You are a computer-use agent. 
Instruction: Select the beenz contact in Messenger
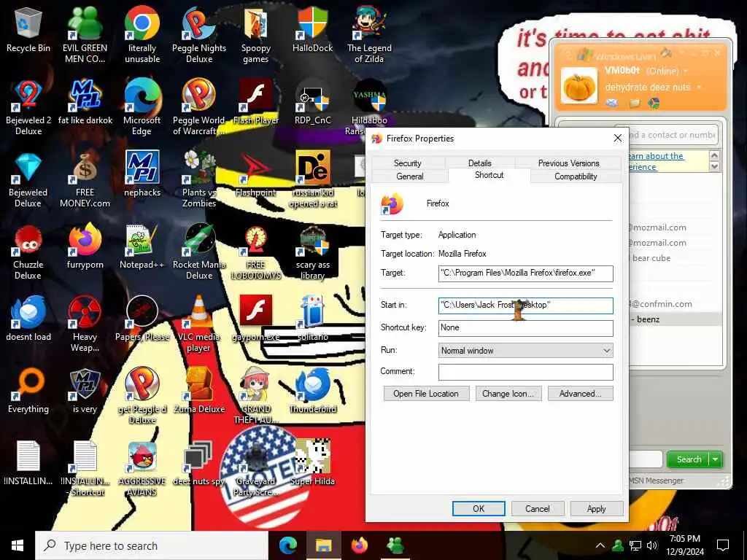click(673, 319)
